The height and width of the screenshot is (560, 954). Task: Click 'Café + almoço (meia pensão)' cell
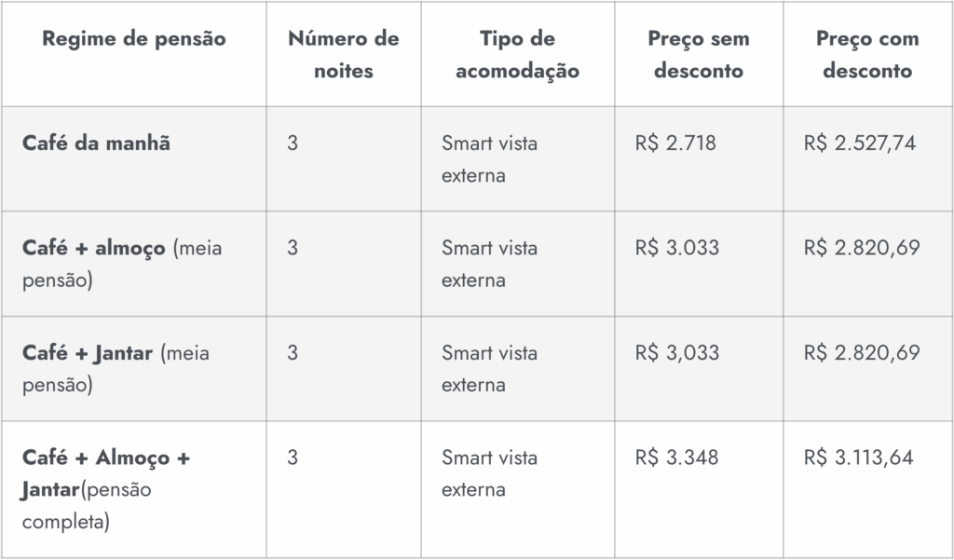pyautogui.click(x=122, y=265)
